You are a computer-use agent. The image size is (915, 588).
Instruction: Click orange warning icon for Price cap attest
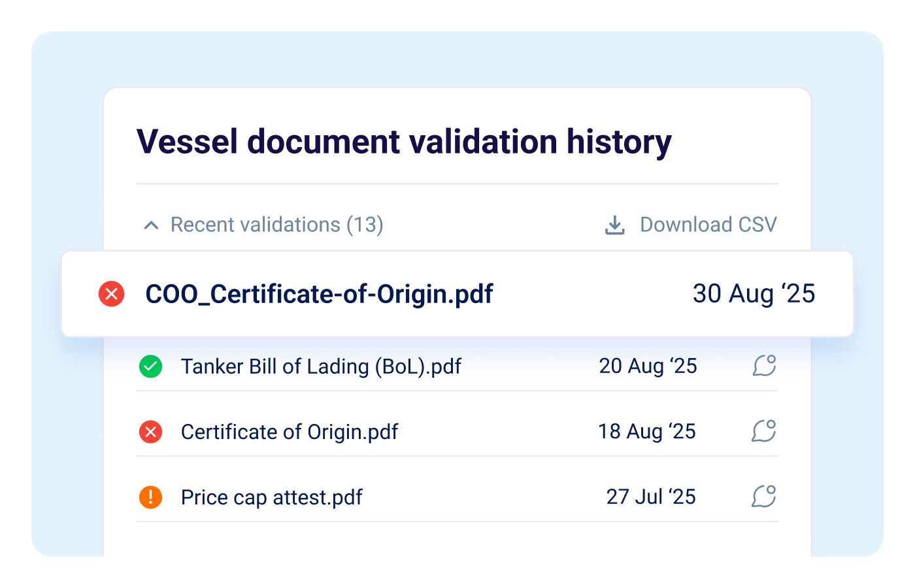(x=151, y=497)
